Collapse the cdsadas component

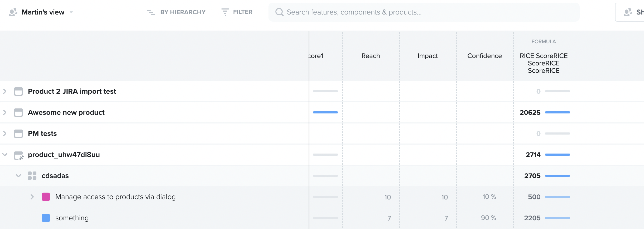point(18,176)
